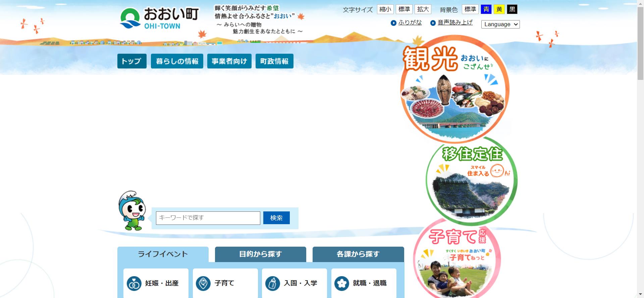The width and height of the screenshot is (644, 298).
Task: Switch to the 各課から探す tab
Action: 358,254
